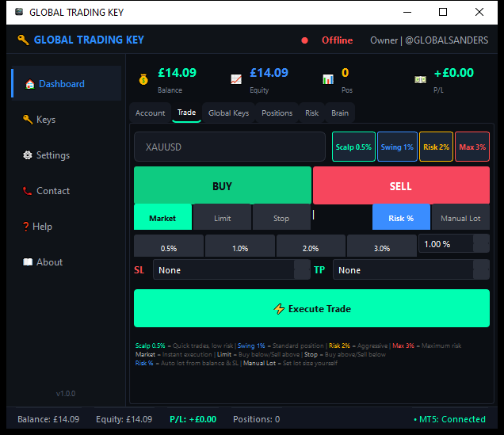Click the Contact phone icon
The image size is (504, 435).
click(x=27, y=191)
